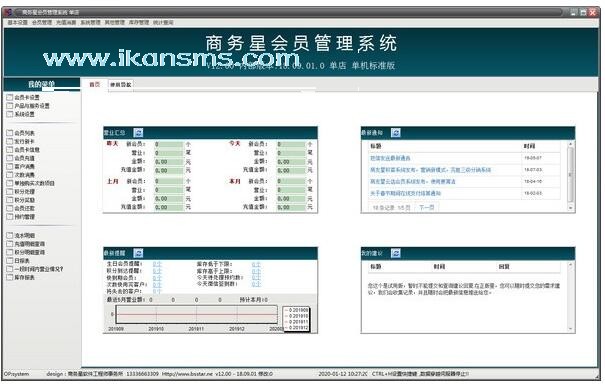Open the 会员管理 menu
Viewport: 605px width, 385px height.
click(42, 22)
